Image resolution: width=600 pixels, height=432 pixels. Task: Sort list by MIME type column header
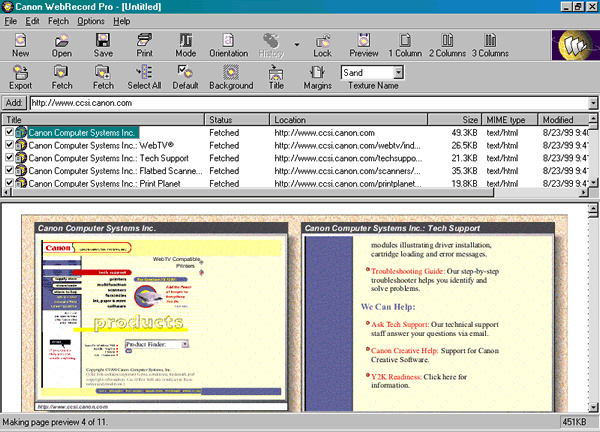click(x=510, y=120)
